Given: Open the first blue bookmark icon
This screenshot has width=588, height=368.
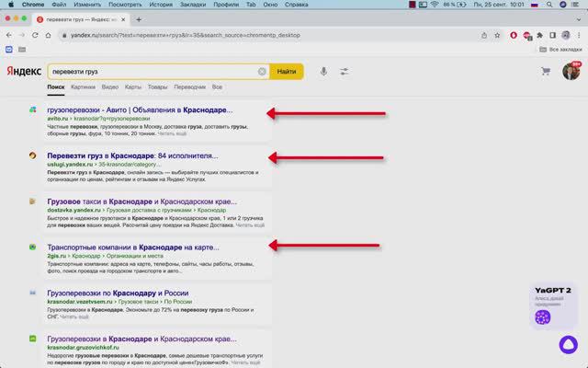Looking at the screenshot, I should click(9, 49).
